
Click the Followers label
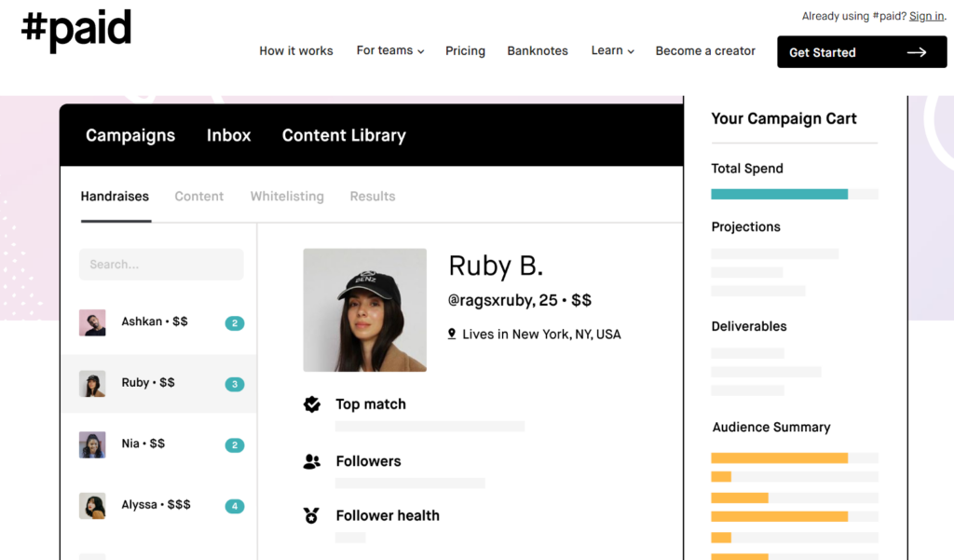point(369,461)
